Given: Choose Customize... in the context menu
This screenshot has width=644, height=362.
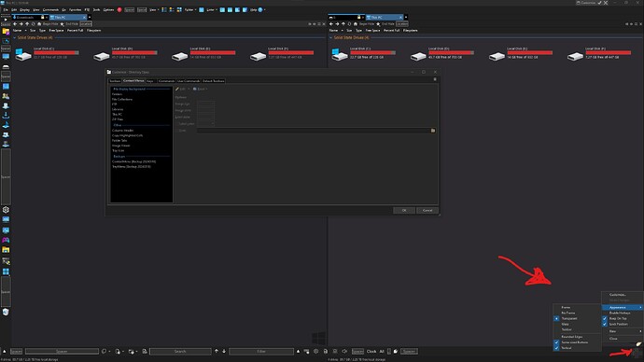Looking at the screenshot, I should click(618, 295).
